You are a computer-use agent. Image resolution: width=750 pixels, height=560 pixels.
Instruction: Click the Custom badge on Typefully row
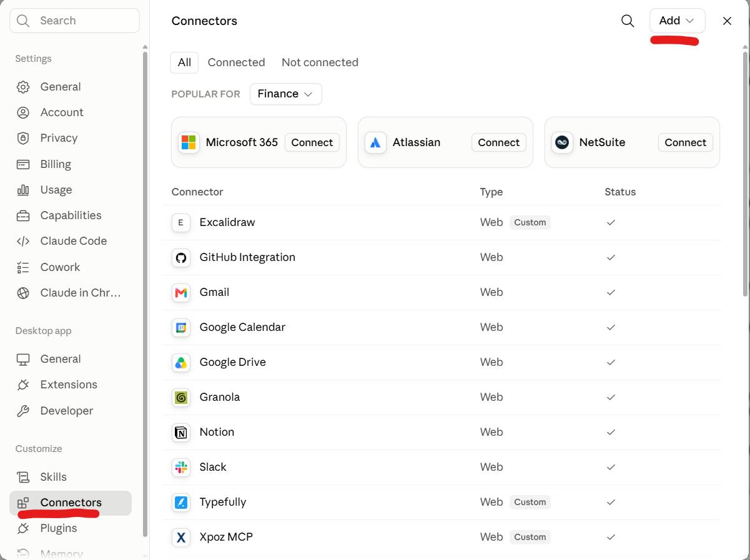point(530,502)
